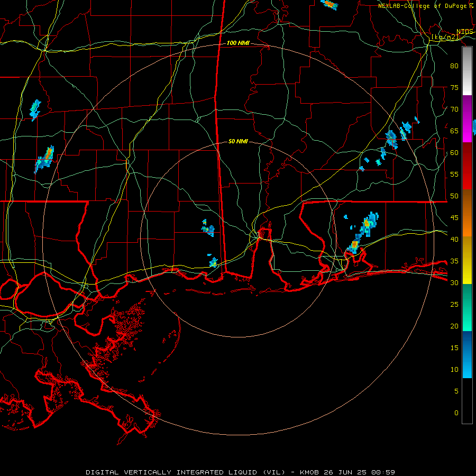Pick the blue segment of the VIL color bar
This screenshot has width=476, height=476.
click(x=467, y=354)
